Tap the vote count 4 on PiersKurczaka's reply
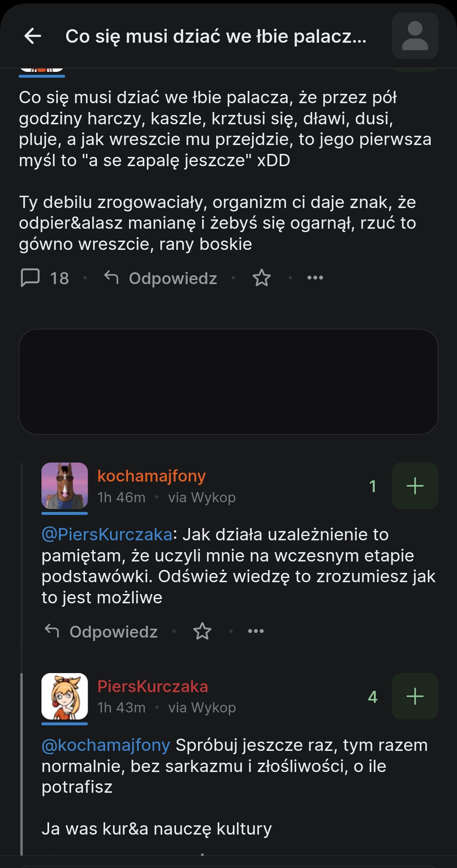This screenshot has height=868, width=457. point(372,697)
